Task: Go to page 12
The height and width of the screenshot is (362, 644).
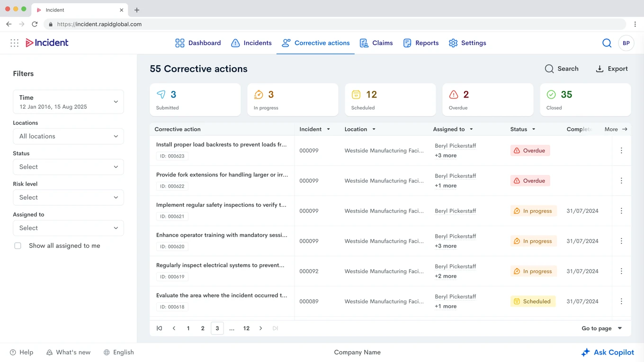Action: coord(246,328)
